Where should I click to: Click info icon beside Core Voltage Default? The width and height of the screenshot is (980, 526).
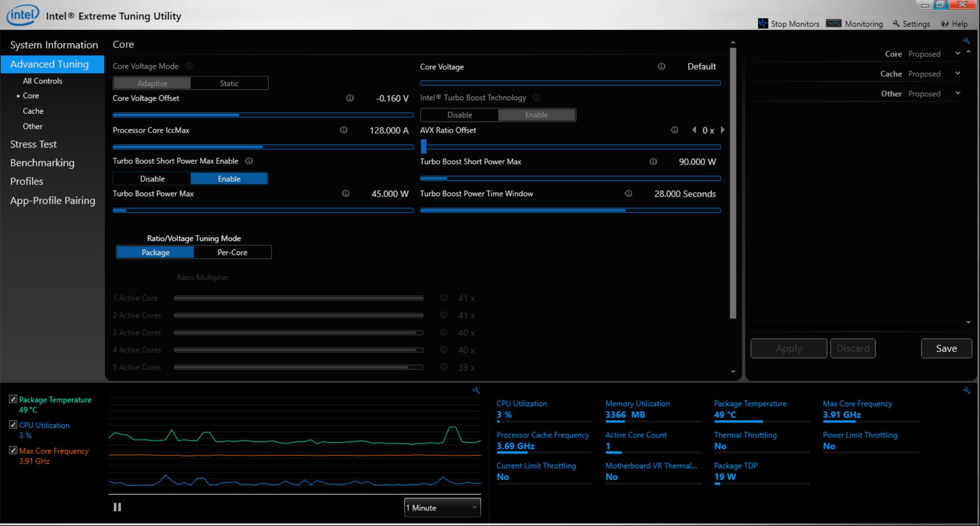[662, 67]
